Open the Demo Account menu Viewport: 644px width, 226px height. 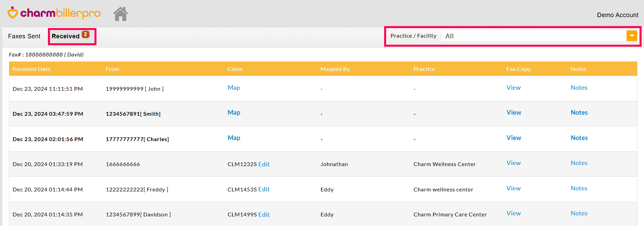[617, 15]
